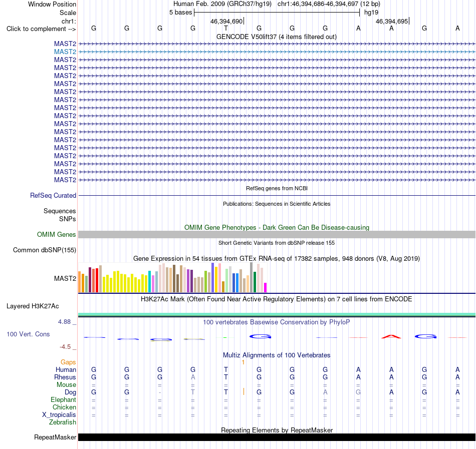
Task: Click the OMIM Gene Phenotypes track title
Action: 277,227
